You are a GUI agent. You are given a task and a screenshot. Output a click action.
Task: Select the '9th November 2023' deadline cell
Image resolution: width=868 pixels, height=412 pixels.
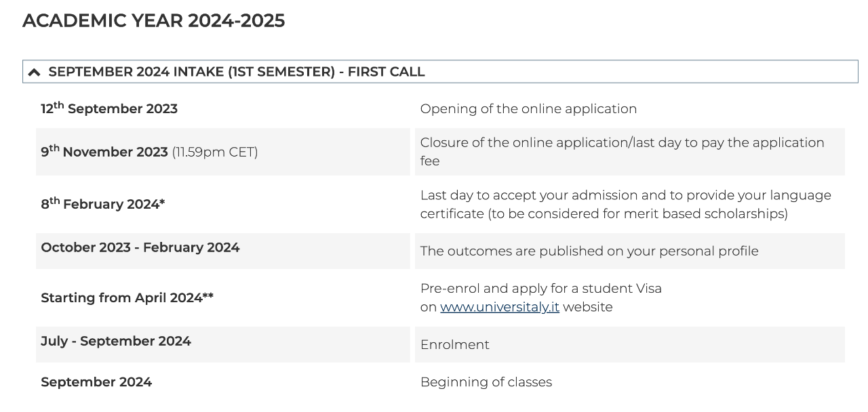(x=223, y=152)
